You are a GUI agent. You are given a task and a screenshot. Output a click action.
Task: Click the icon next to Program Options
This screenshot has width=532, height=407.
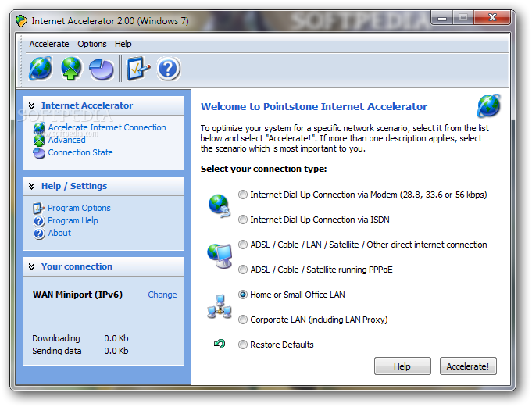tap(39, 209)
